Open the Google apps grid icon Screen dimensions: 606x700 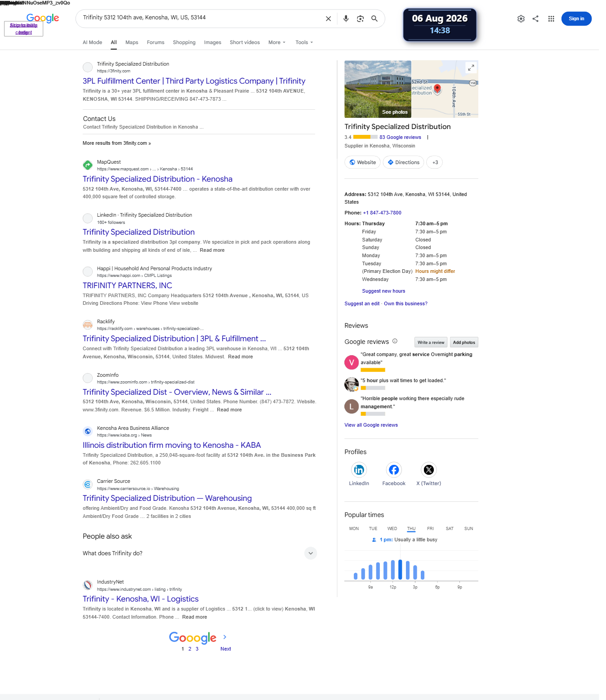pos(551,19)
